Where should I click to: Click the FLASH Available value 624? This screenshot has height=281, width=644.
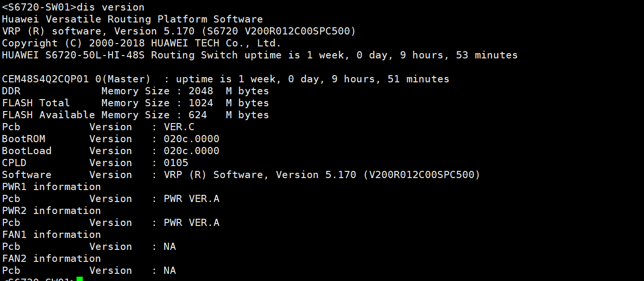pos(198,115)
